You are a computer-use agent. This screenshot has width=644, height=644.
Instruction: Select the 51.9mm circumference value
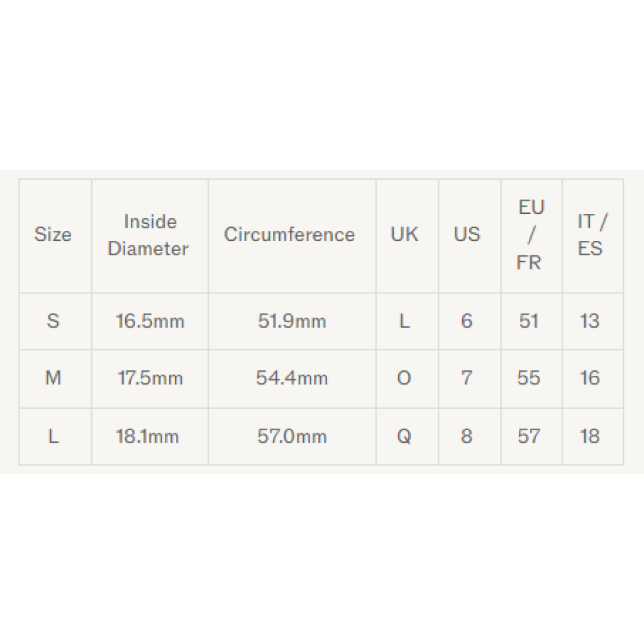(x=292, y=321)
